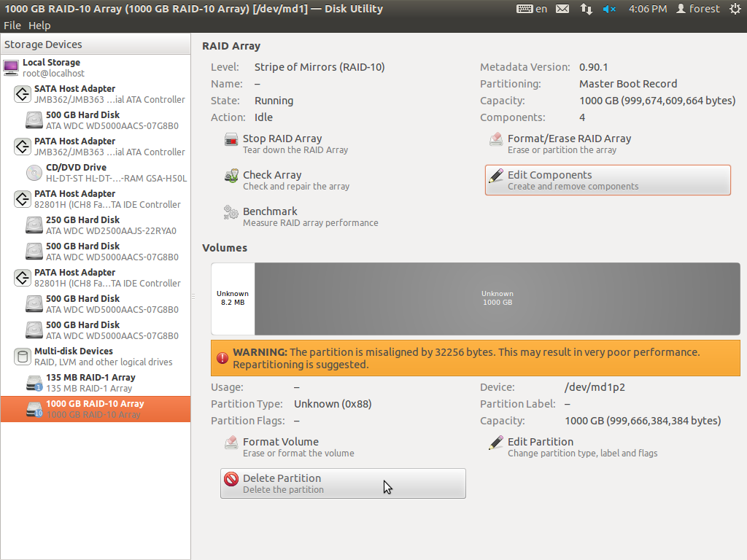The image size is (747, 560).
Task: Click the Format Volume icon
Action: pos(231,443)
